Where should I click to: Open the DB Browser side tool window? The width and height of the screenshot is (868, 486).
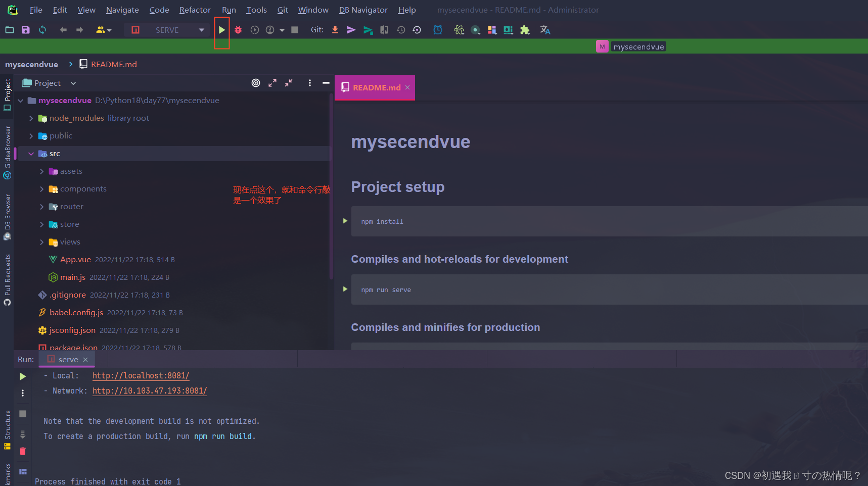click(x=7, y=217)
